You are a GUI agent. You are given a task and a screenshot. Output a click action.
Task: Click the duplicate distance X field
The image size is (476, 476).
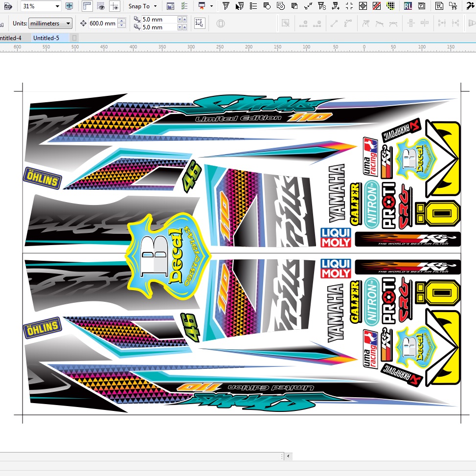[x=159, y=20]
